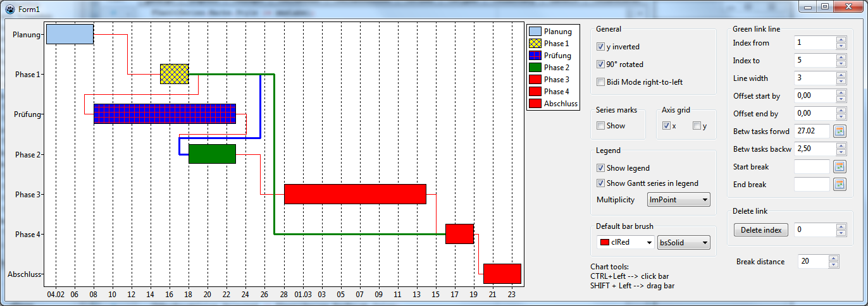Click the green Phase 2 legend icon
868x306 pixels.
point(535,68)
